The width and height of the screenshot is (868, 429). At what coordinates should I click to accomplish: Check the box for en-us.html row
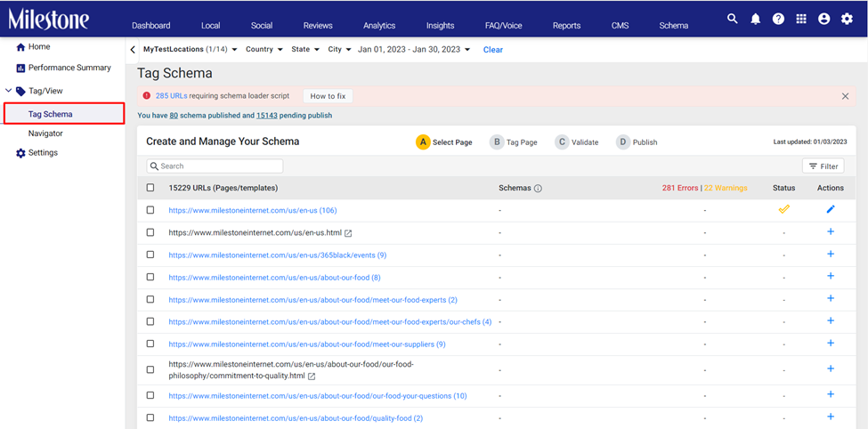tap(150, 232)
